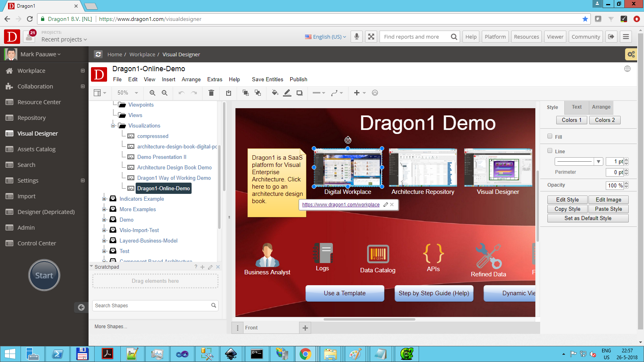Image resolution: width=644 pixels, height=362 pixels.
Task: Click the fill color bucket icon
Action: pos(275,93)
